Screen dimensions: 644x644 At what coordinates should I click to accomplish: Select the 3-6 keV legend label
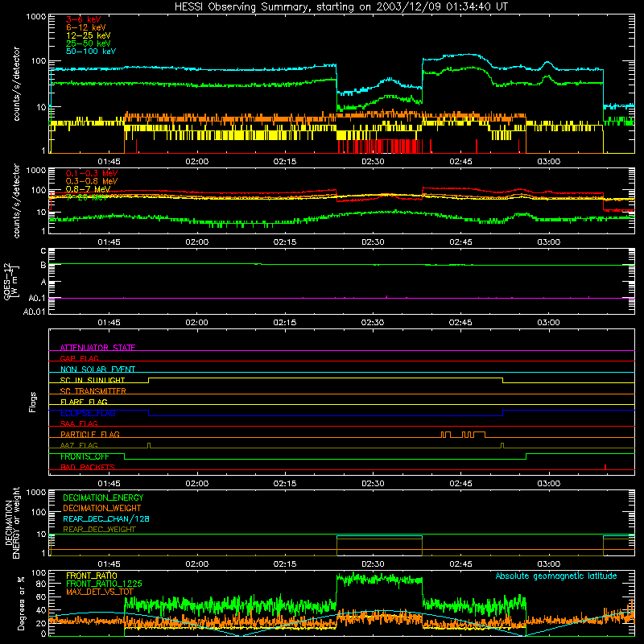click(x=84, y=19)
